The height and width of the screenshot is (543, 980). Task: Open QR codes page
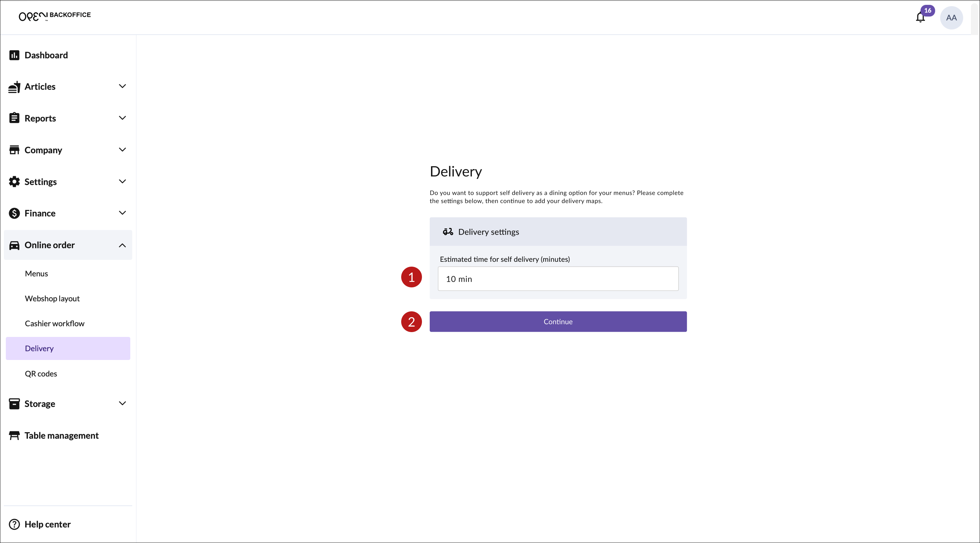pyautogui.click(x=41, y=374)
